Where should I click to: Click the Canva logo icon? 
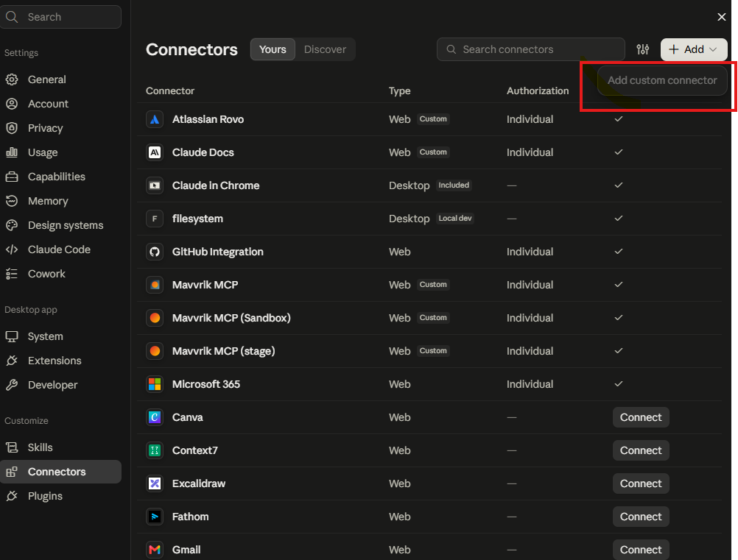pos(155,417)
